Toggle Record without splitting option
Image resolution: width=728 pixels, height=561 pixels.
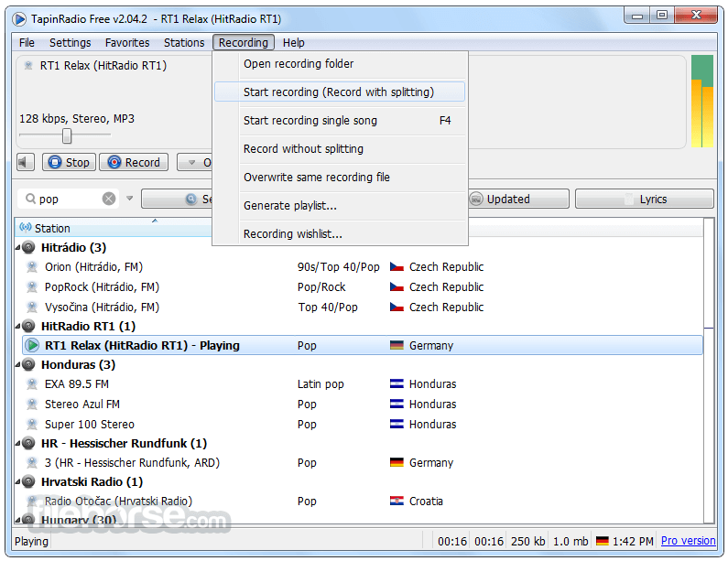340,148
